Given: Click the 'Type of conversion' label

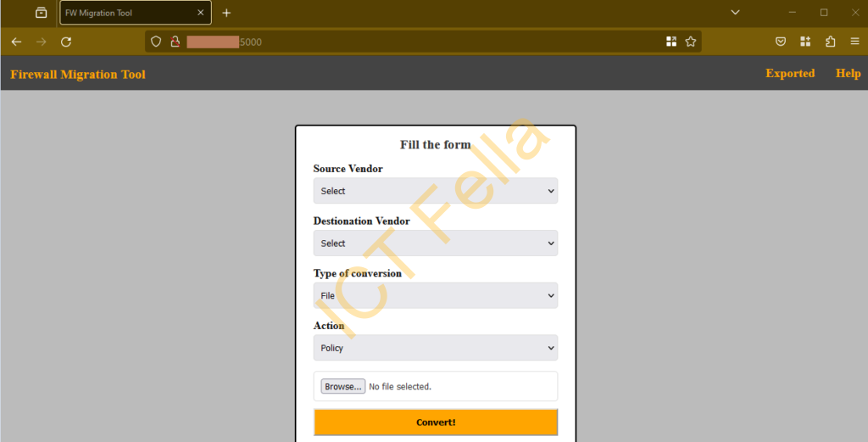Looking at the screenshot, I should (x=357, y=273).
